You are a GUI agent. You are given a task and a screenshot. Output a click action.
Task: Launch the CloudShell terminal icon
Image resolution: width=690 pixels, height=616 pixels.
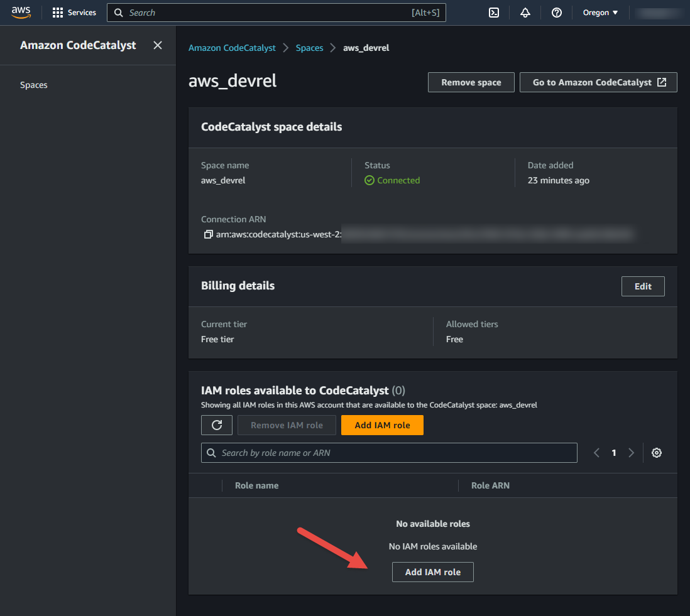pos(494,13)
